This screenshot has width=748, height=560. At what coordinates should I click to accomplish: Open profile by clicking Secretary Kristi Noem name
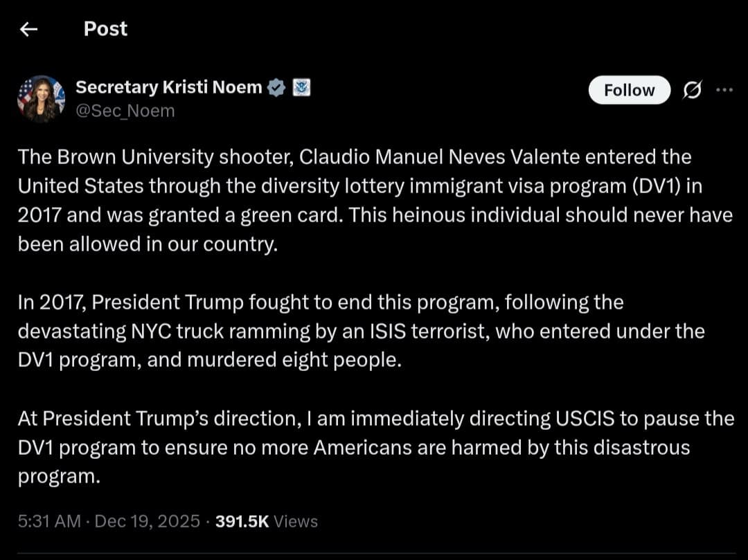[x=170, y=87]
